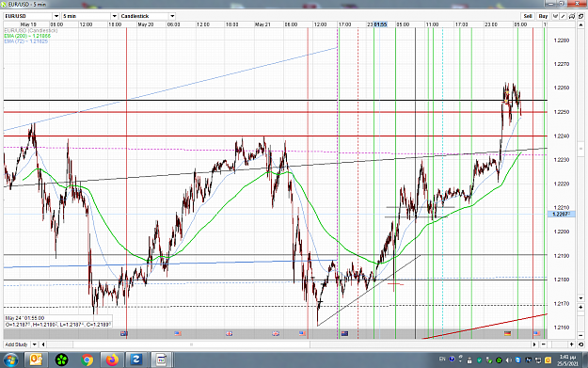Click the horizontal zoom in plus button
Image resolution: width=588 pixels, height=368 pixels.
(572, 344)
